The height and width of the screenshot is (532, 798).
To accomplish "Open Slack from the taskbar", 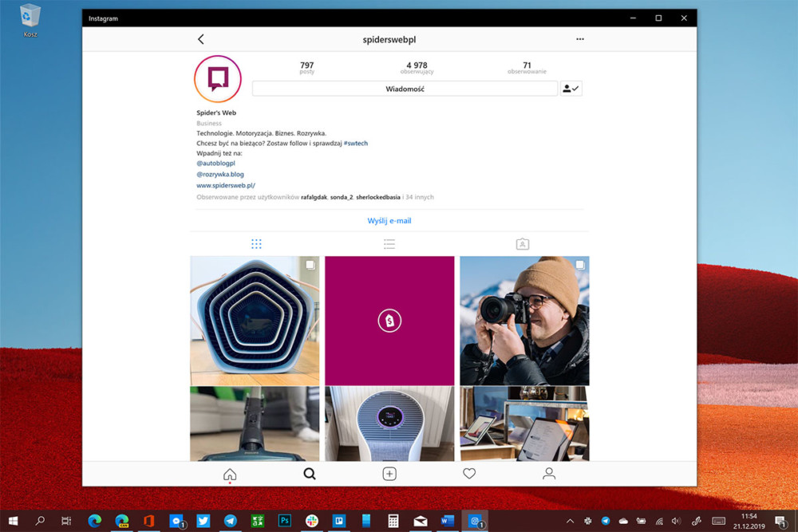I will pos(311,521).
